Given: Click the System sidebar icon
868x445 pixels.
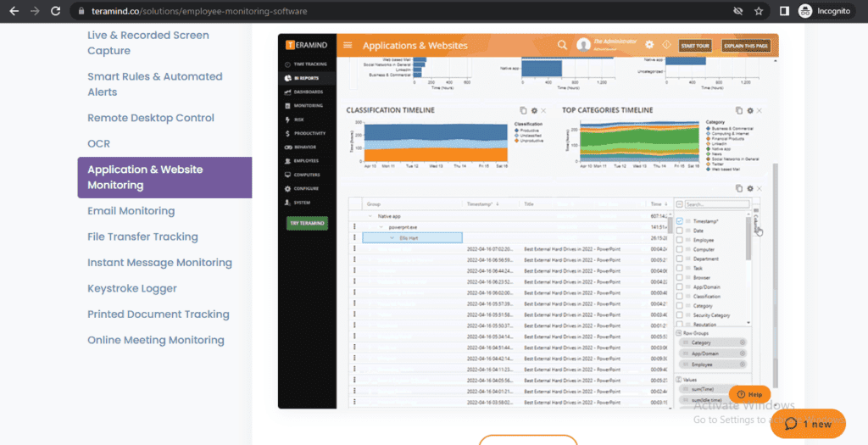Looking at the screenshot, I should point(288,203).
